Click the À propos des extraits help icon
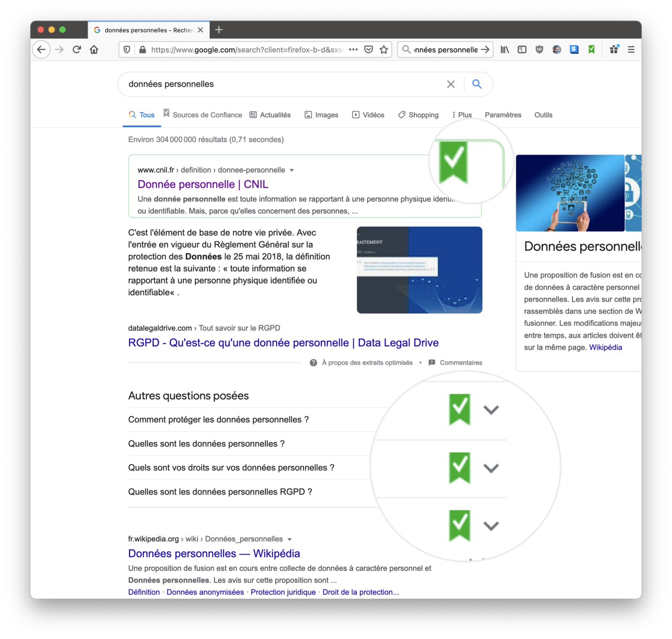 coord(313,363)
